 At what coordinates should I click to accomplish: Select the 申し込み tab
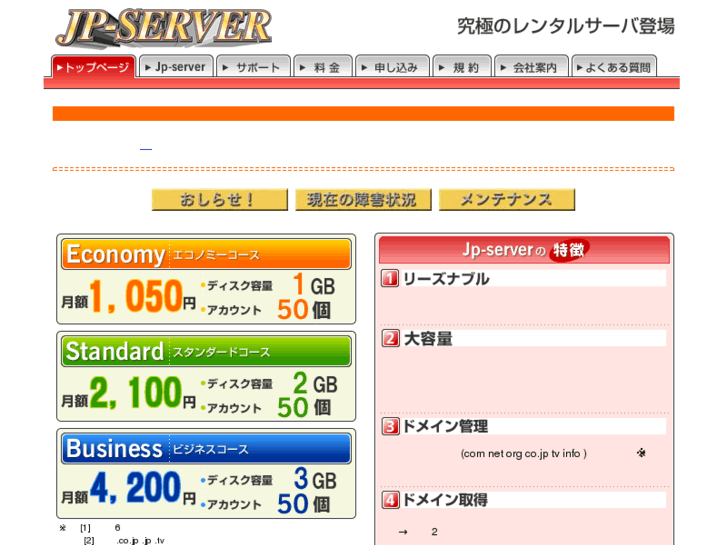392,67
